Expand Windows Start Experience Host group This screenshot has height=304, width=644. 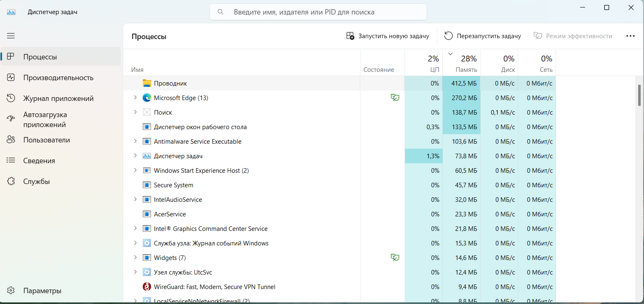[135, 170]
